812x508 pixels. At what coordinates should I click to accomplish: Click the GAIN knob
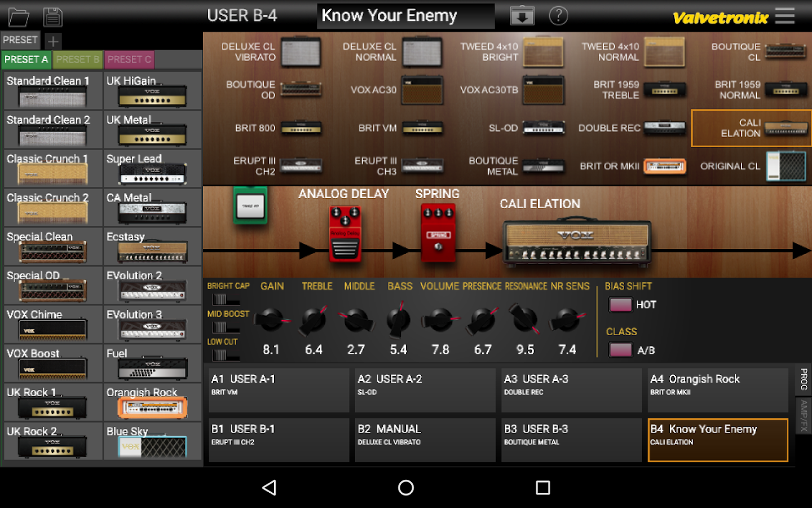(271, 321)
